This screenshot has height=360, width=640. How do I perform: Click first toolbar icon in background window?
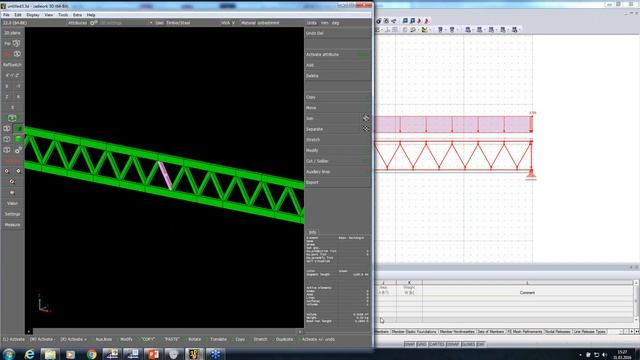click(378, 21)
